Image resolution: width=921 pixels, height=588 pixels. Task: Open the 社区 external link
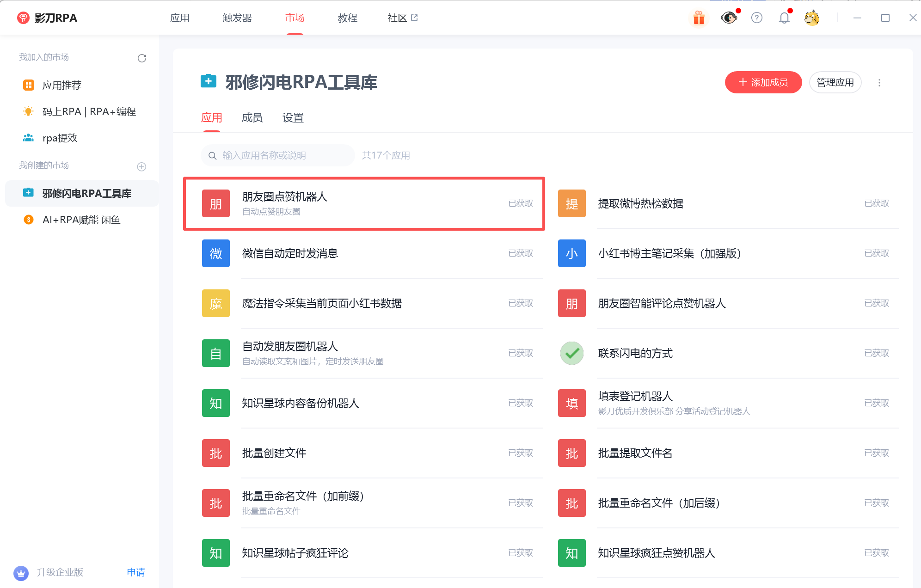(402, 18)
